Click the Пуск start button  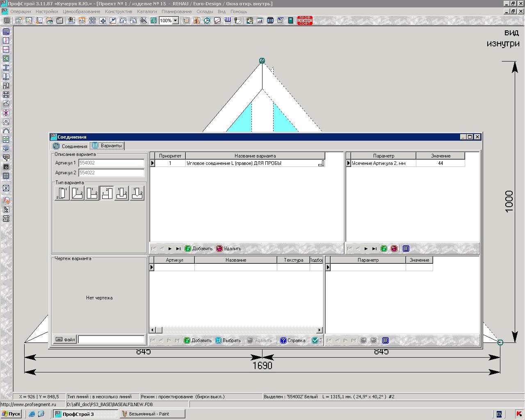tap(11, 414)
